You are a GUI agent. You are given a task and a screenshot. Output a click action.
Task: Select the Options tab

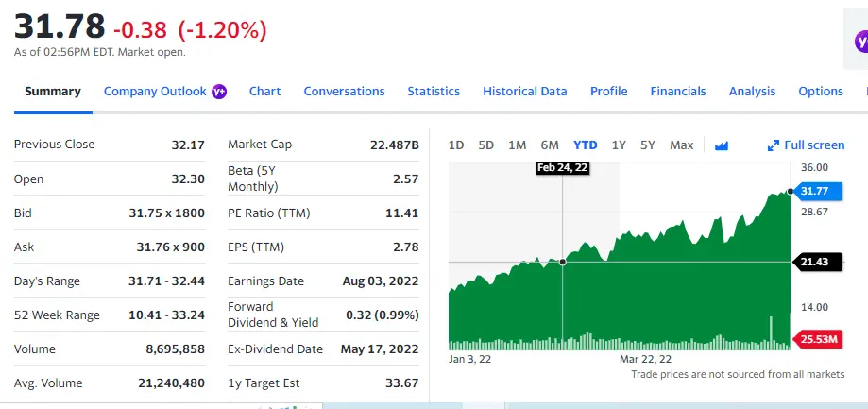point(820,92)
